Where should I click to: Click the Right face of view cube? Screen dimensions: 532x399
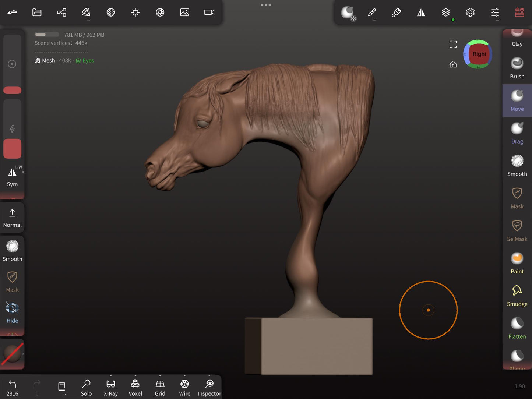pyautogui.click(x=479, y=54)
